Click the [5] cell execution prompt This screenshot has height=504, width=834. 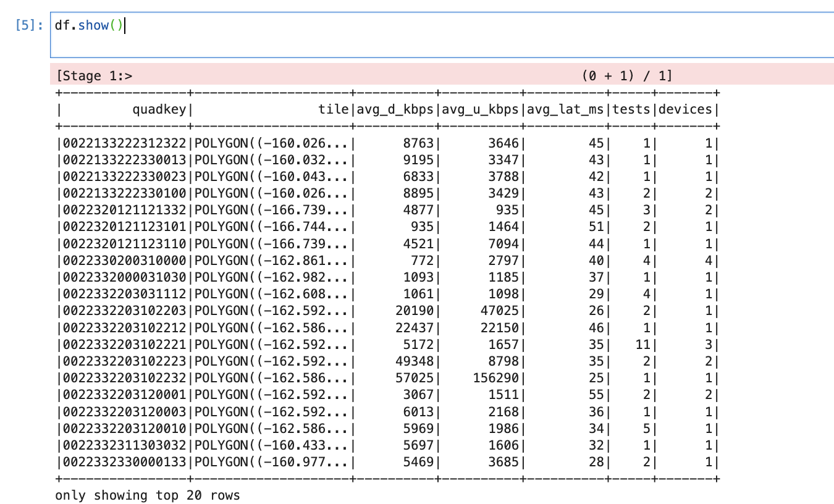point(32,26)
